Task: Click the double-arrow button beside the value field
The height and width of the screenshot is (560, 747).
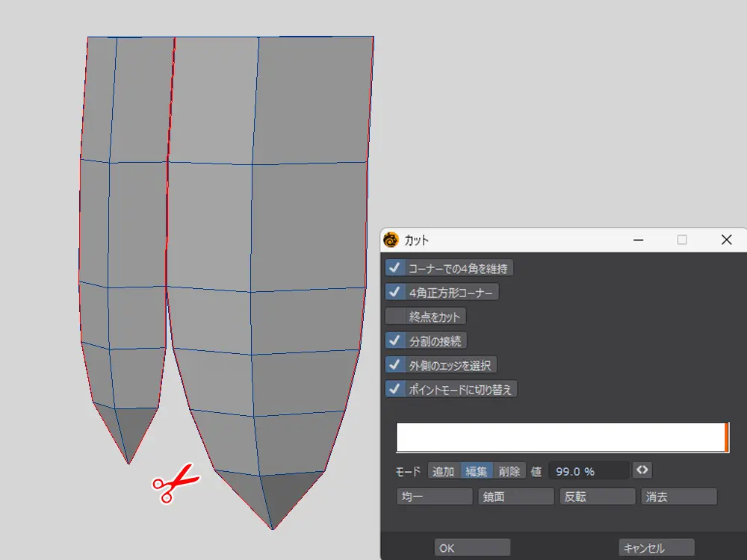Action: [x=642, y=470]
